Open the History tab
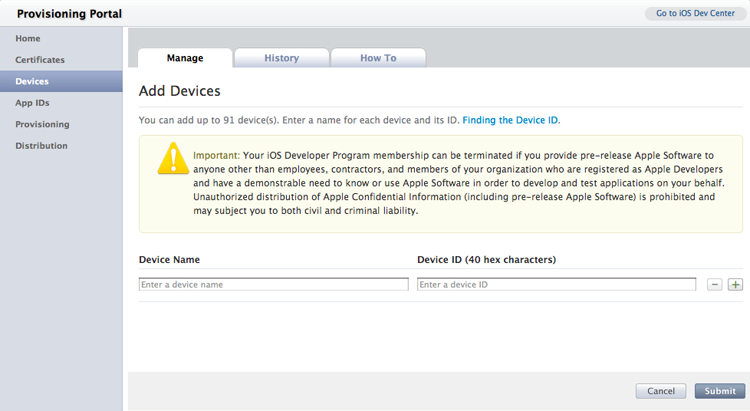 pos(282,58)
